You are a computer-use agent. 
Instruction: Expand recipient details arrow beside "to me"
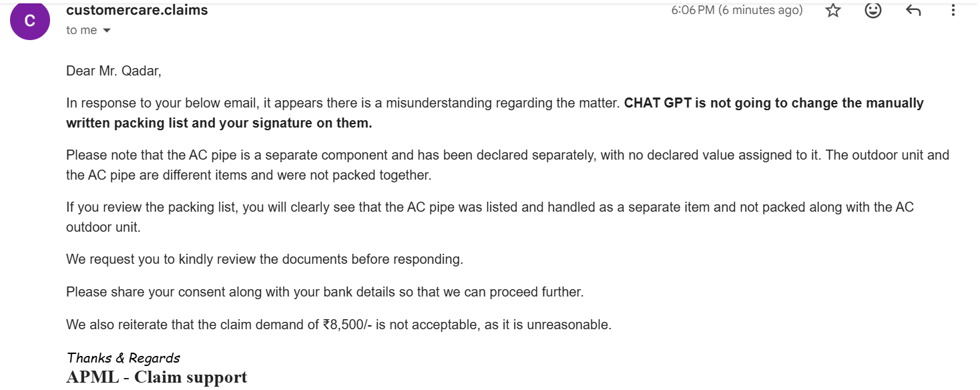(x=107, y=31)
